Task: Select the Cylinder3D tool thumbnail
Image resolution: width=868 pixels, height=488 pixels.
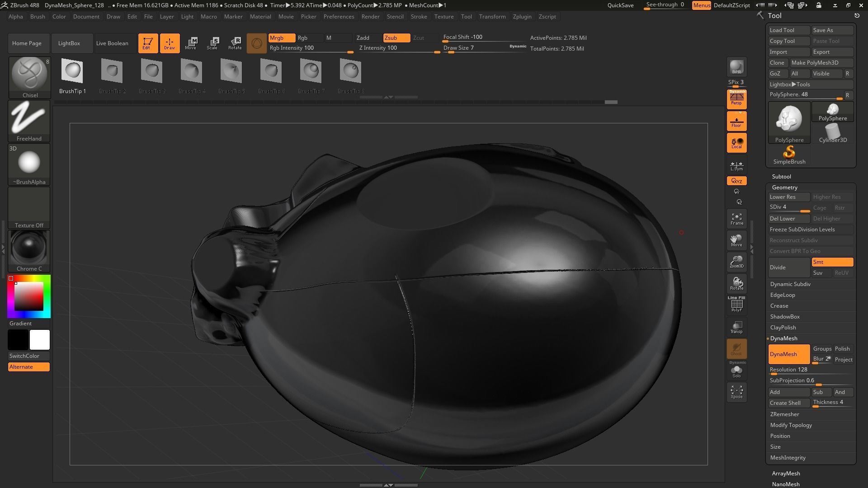Action: tap(833, 134)
